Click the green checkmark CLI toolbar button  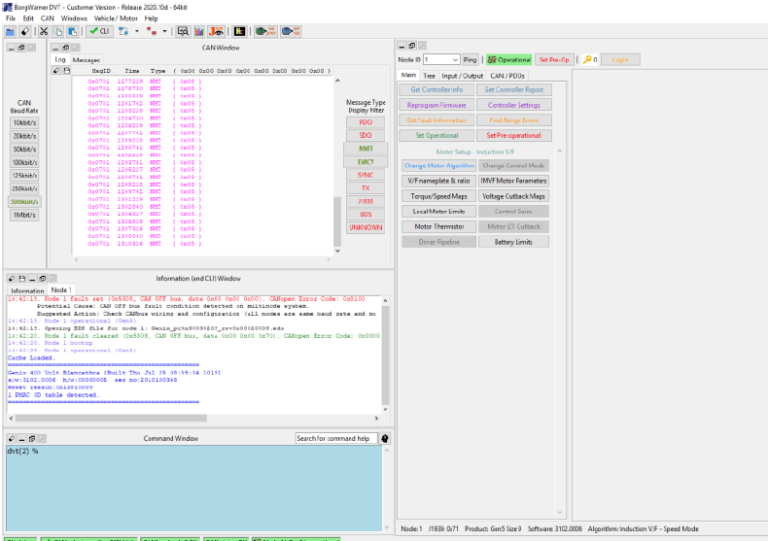99,32
